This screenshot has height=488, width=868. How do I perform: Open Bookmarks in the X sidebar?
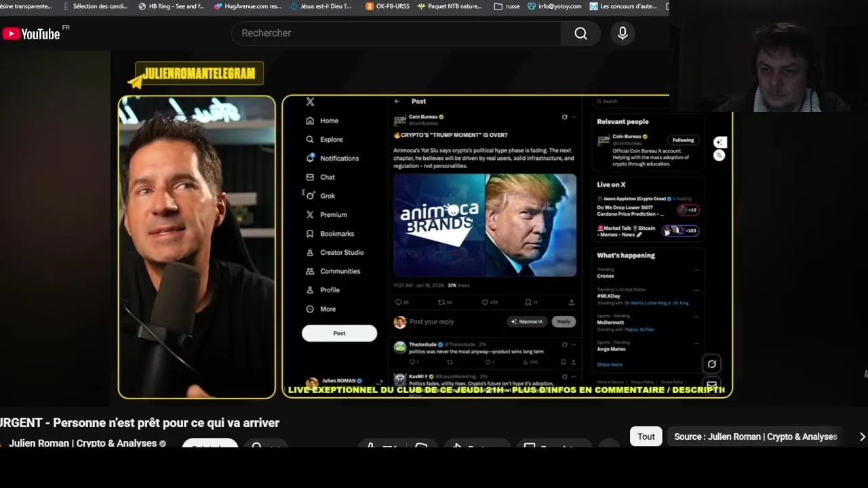coord(330,234)
